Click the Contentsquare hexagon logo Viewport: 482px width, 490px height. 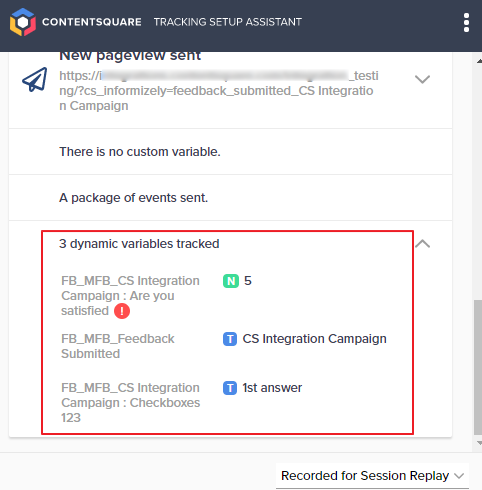coord(23,22)
